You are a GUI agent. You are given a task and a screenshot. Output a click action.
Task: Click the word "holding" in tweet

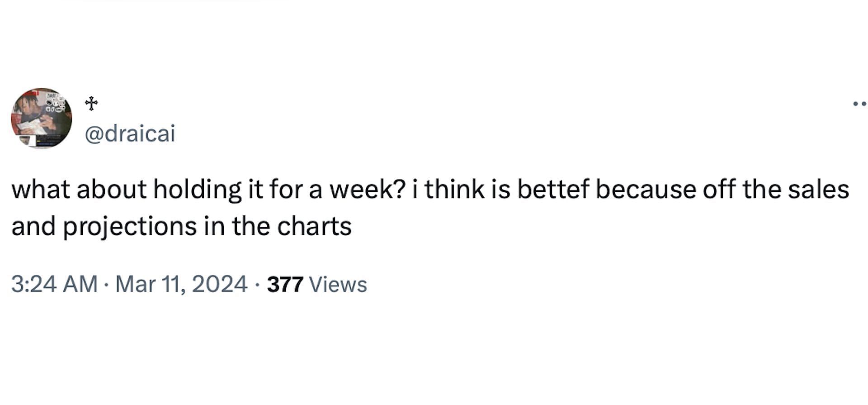pos(198,190)
